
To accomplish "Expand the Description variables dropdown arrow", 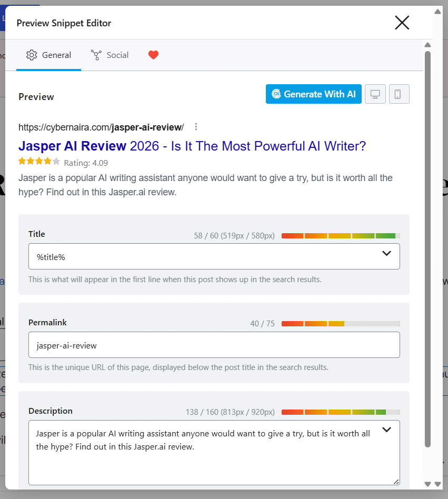I will (386, 430).
